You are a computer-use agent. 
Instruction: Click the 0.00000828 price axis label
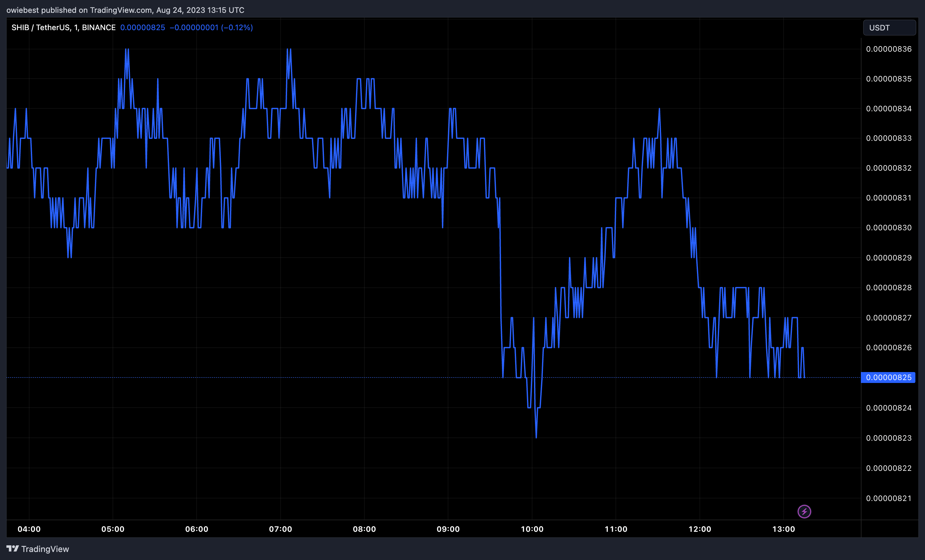tap(888, 287)
